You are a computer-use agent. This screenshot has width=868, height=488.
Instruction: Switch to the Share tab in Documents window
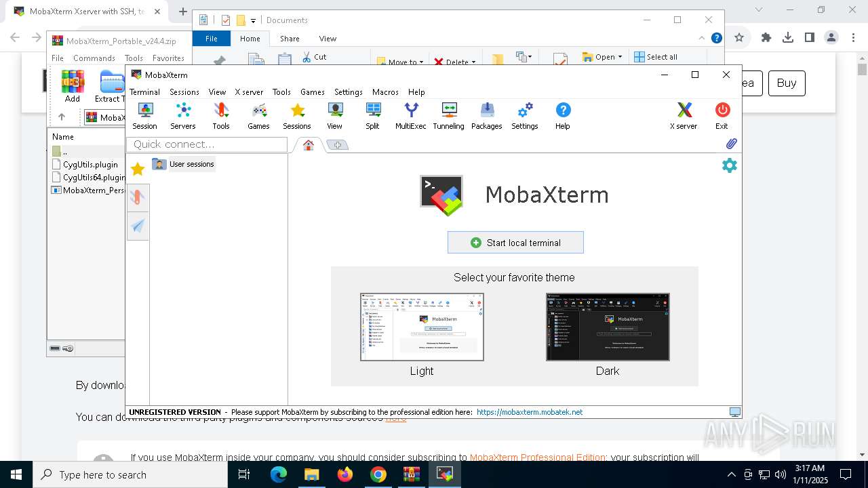290,39
